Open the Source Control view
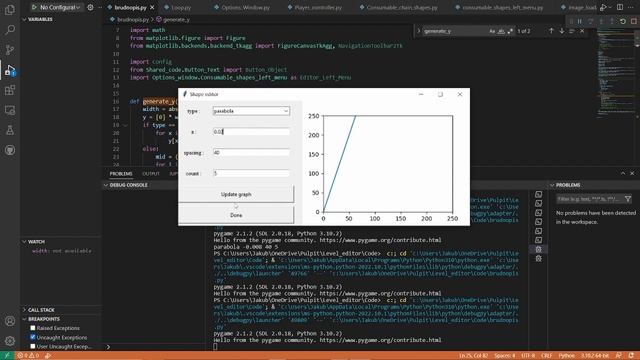The height and width of the screenshot is (360, 640). (10, 50)
